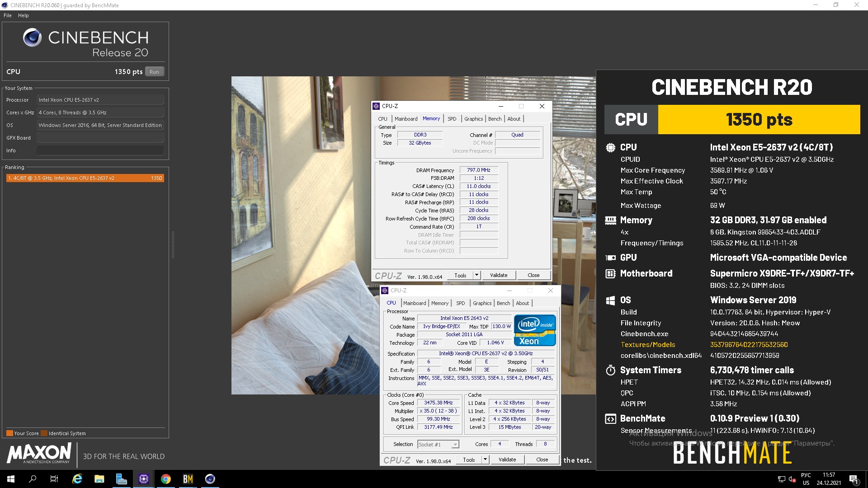Expand Tools dropdown arrow in upper CPU-Z
This screenshot has width=868, height=488.
476,275
